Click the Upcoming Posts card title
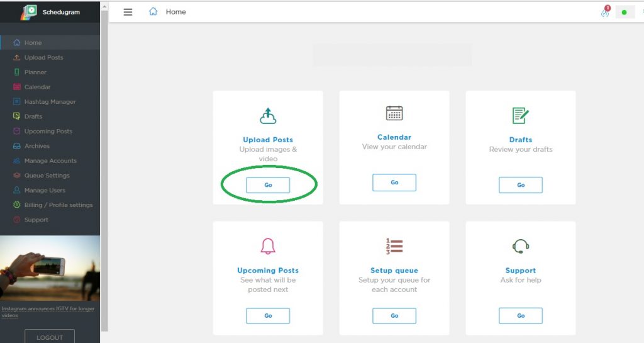The width and height of the screenshot is (644, 343). (x=268, y=270)
